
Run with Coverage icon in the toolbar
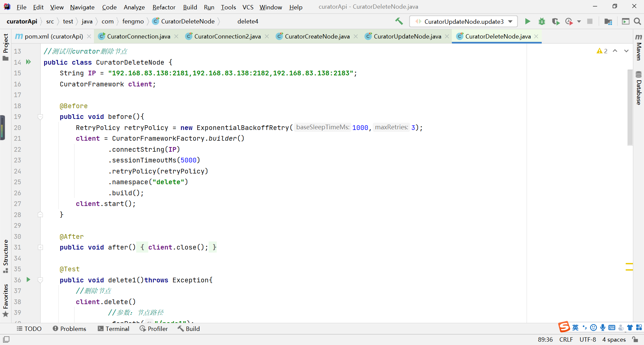[x=556, y=21]
